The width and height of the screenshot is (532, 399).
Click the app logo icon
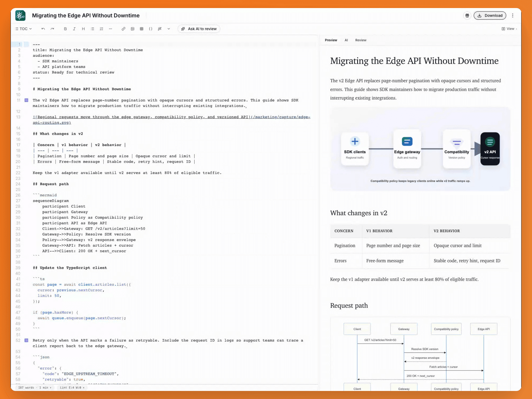click(21, 16)
